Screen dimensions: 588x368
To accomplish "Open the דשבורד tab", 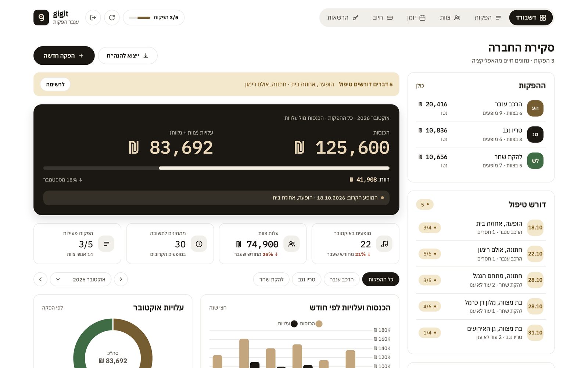I will click(531, 18).
